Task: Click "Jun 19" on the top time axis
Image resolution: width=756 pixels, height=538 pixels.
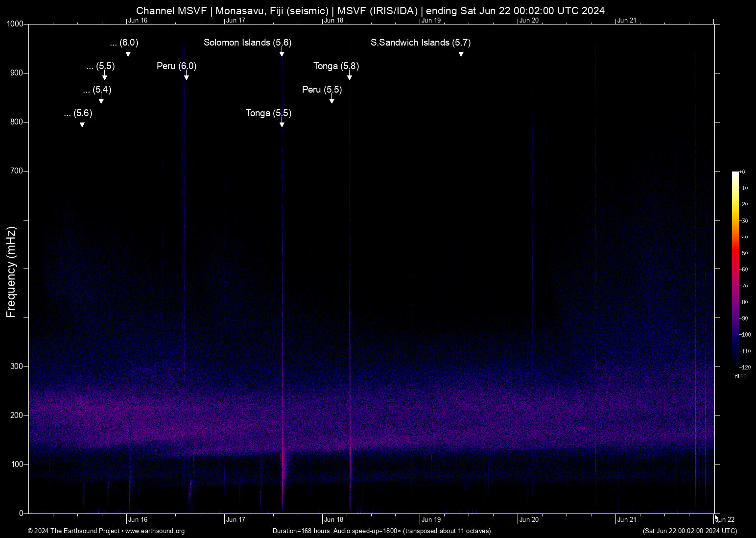Action: (431, 21)
